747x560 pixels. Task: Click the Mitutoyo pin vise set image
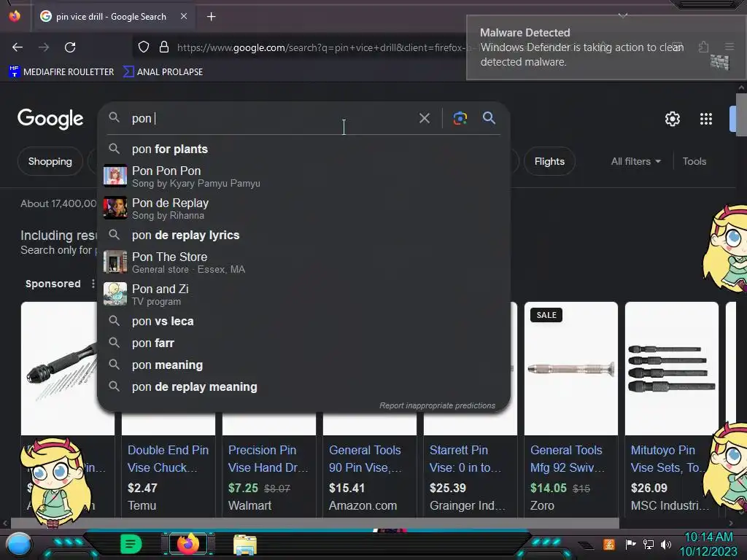click(671, 368)
